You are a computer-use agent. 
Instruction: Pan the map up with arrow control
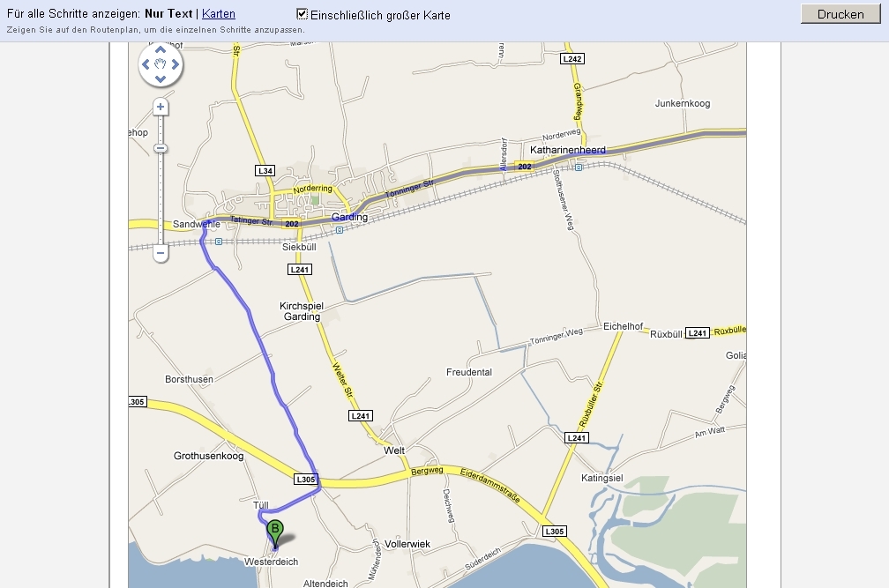tap(161, 50)
